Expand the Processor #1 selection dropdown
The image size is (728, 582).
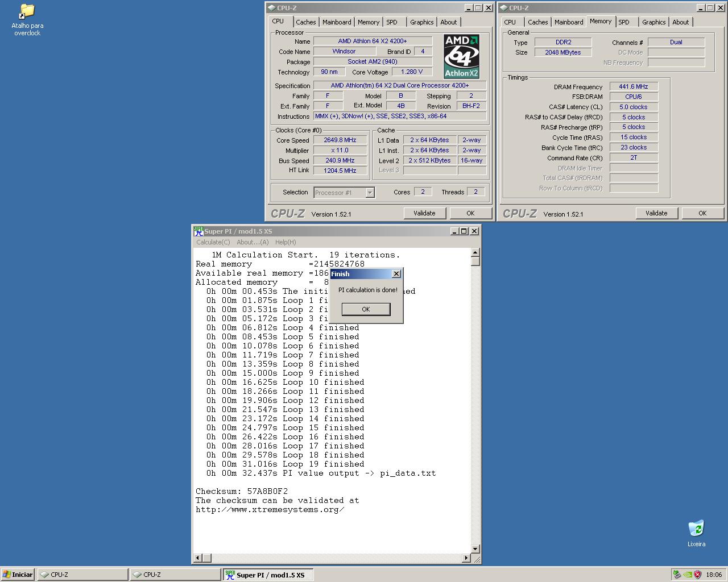[370, 193]
